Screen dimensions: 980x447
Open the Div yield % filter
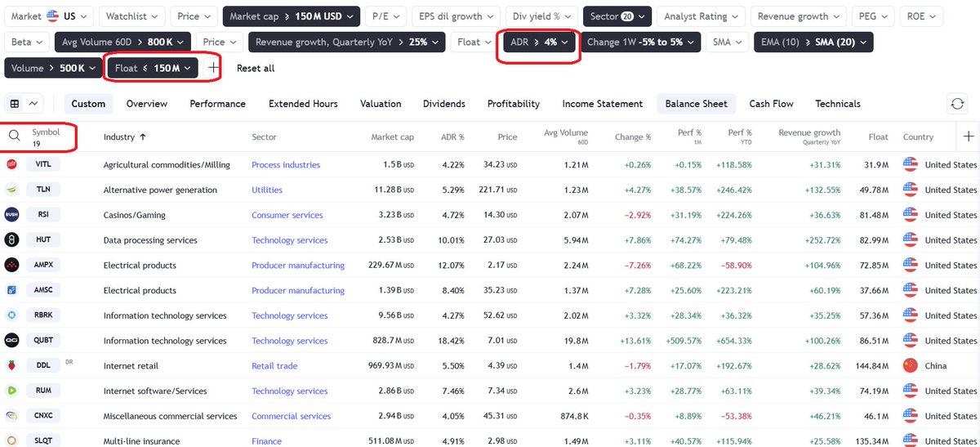tap(541, 16)
